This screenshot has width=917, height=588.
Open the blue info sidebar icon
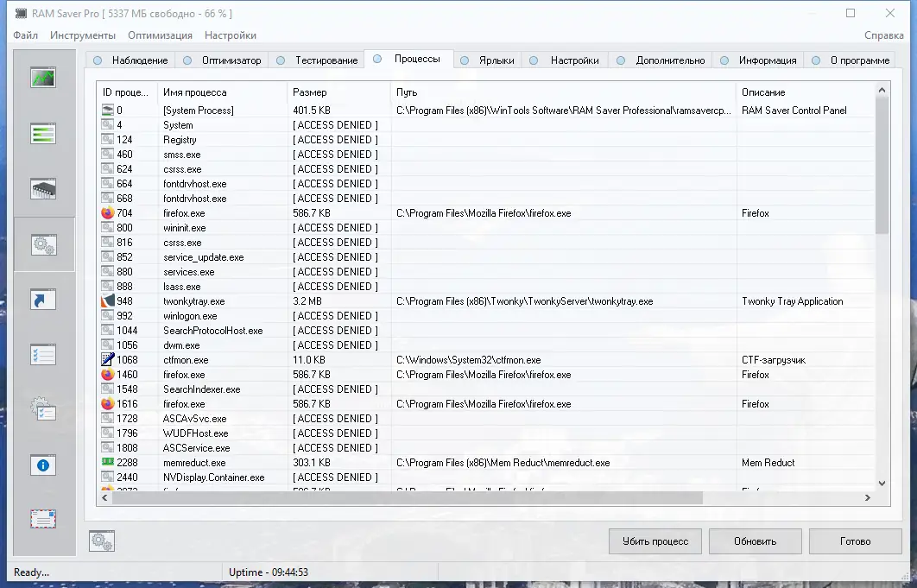pyautogui.click(x=43, y=465)
